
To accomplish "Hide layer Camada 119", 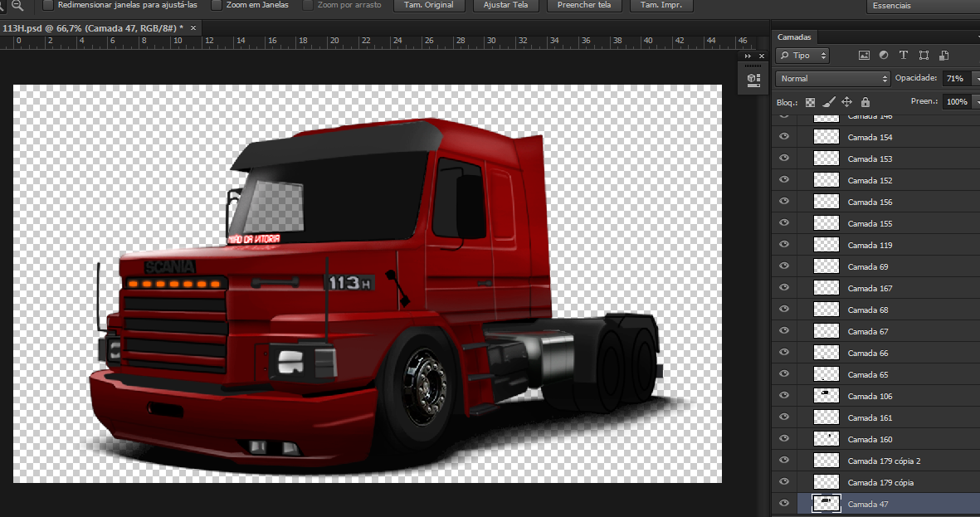I will (783, 245).
